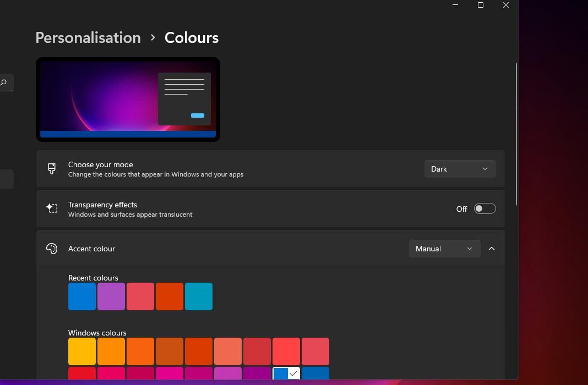Screen dimensions: 588x385
Task: Maximize the Settings window
Action: pos(480,5)
